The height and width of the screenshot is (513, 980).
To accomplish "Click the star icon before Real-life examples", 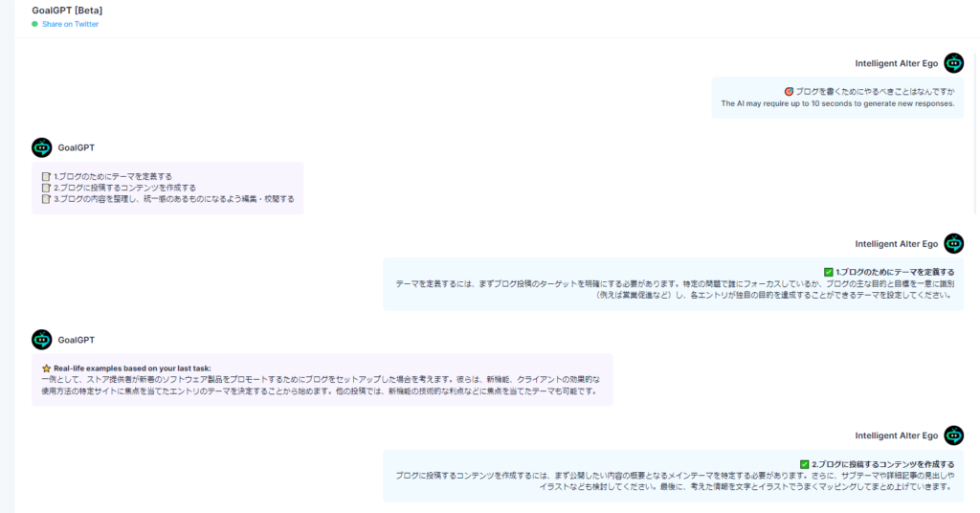I will pyautogui.click(x=46, y=368).
